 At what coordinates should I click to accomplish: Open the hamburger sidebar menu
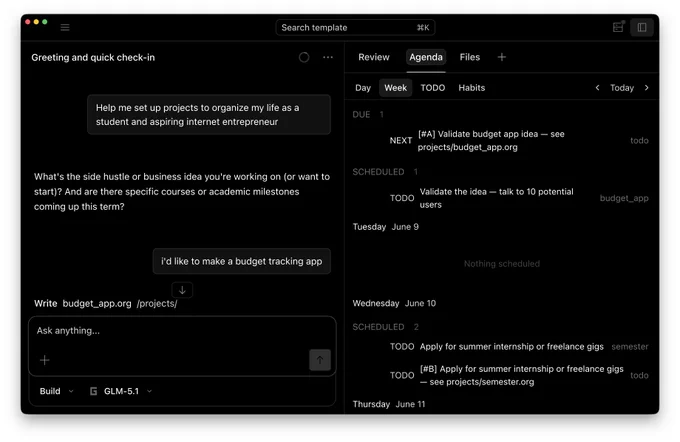65,28
